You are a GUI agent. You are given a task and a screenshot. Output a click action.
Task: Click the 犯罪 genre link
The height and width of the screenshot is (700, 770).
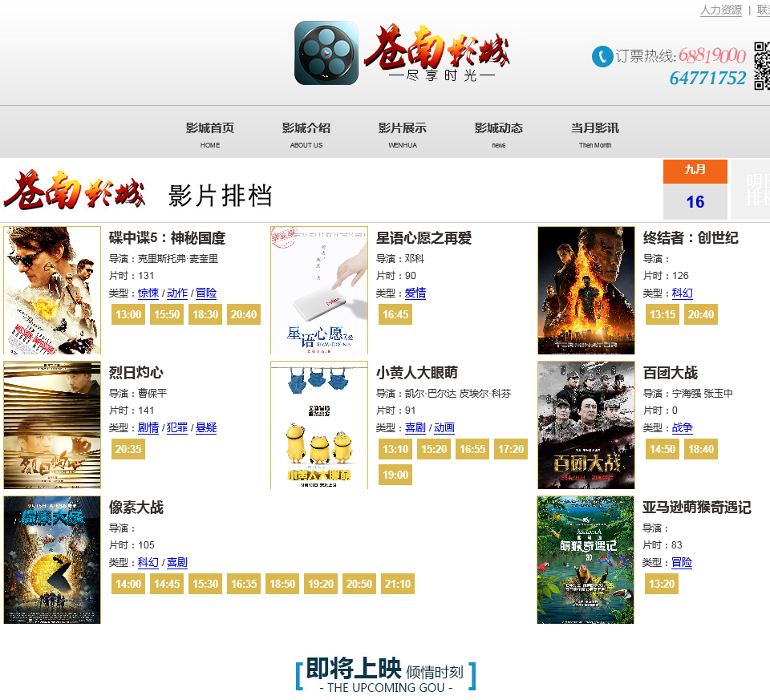click(x=177, y=427)
